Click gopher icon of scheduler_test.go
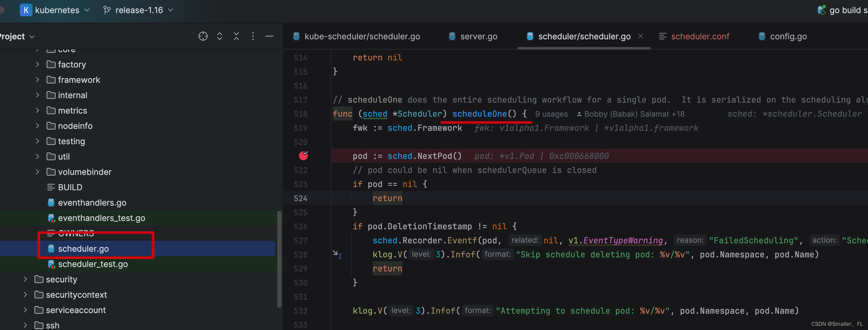This screenshot has width=868, height=330. [51, 264]
